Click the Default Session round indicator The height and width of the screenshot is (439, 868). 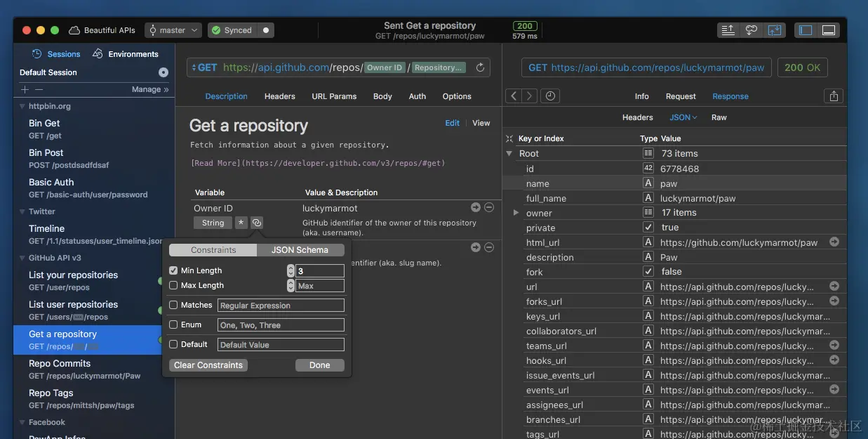(163, 72)
